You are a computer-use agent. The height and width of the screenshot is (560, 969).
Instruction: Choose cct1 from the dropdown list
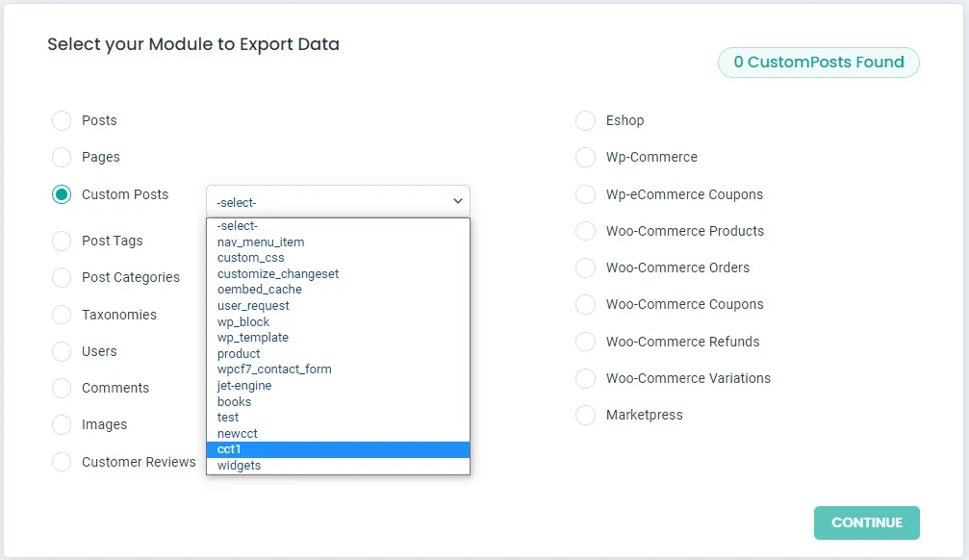coord(337,449)
